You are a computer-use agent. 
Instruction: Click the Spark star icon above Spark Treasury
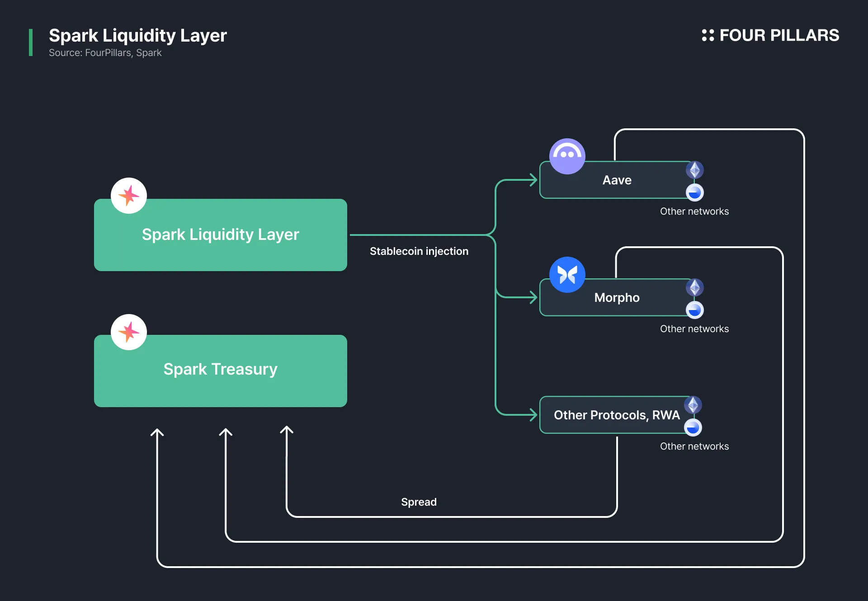point(129,332)
